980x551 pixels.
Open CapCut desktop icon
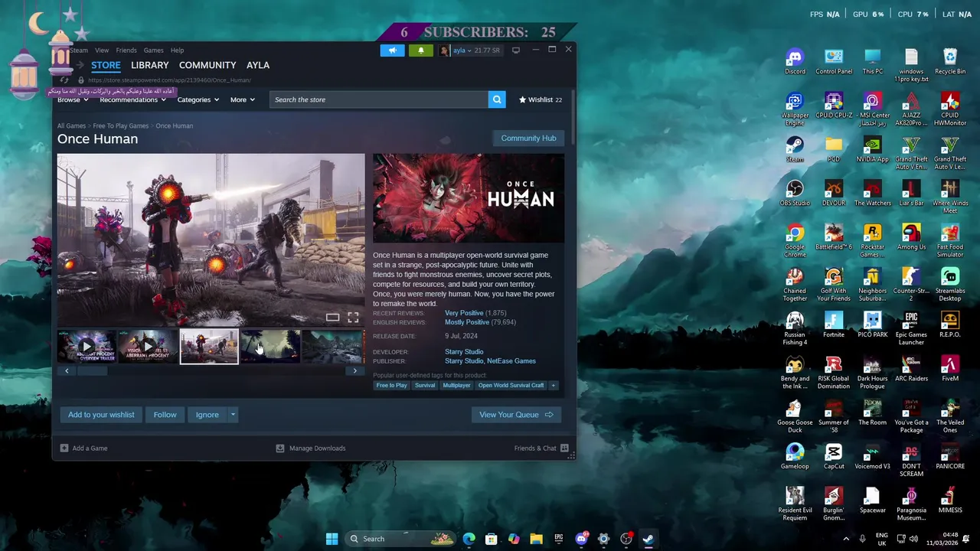click(x=834, y=457)
